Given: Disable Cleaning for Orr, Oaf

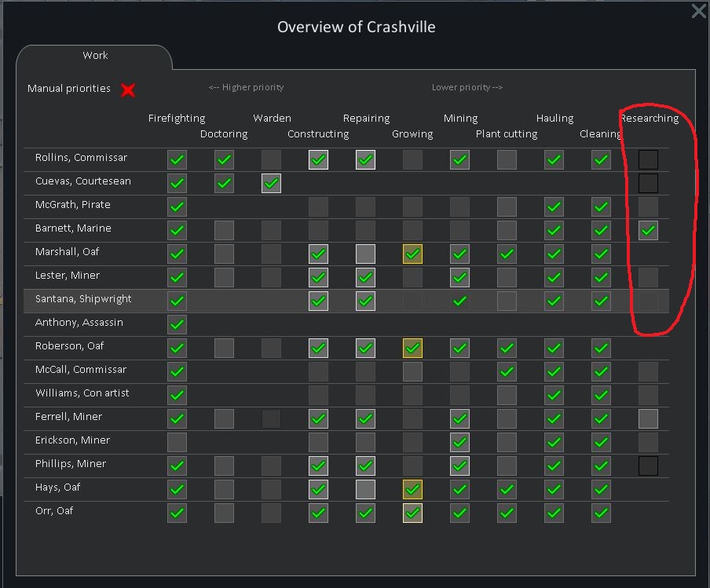Looking at the screenshot, I should (601, 513).
